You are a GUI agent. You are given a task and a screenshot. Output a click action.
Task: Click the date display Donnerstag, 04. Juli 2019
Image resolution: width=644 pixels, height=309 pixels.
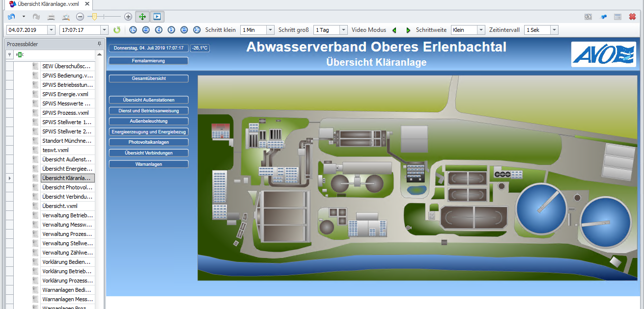pos(148,48)
